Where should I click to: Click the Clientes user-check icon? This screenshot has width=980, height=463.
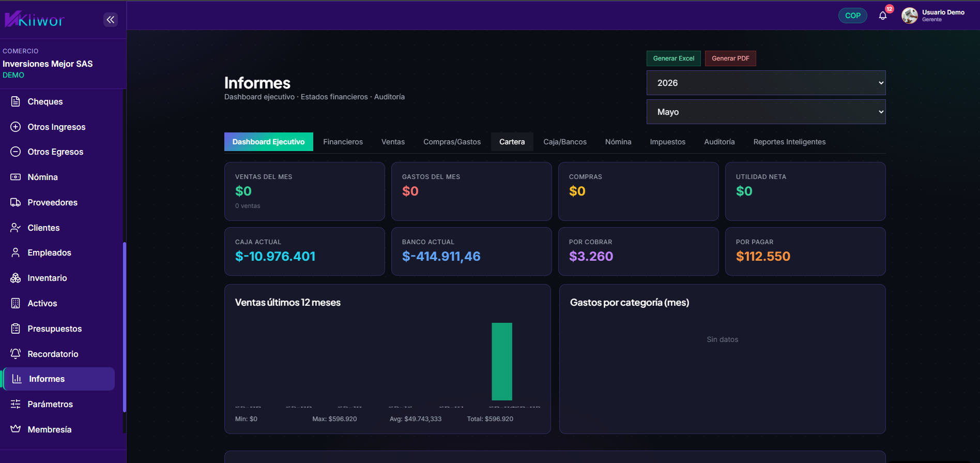(16, 228)
